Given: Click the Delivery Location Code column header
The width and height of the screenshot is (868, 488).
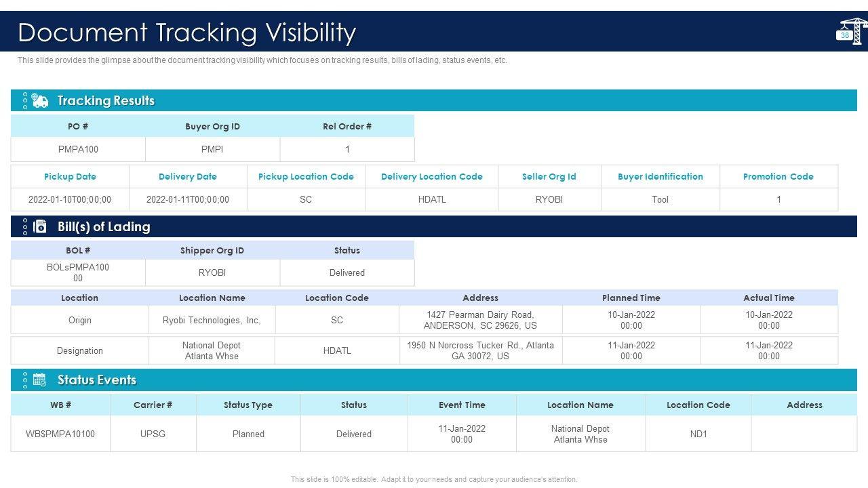Looking at the screenshot, I should [x=431, y=177].
